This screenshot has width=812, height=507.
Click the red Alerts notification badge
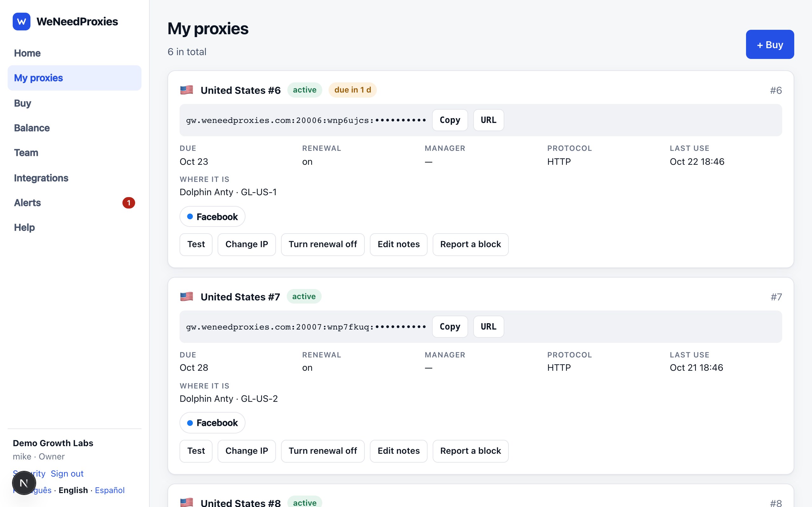pos(128,203)
